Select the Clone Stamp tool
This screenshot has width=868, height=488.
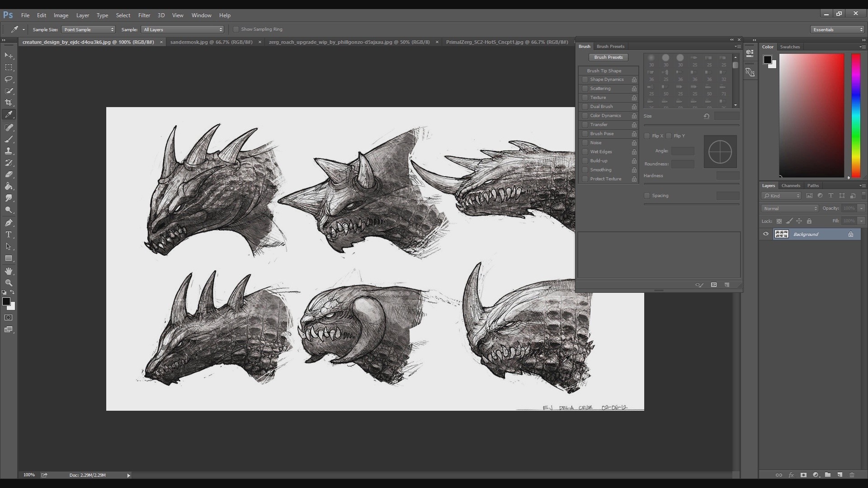tap(9, 151)
